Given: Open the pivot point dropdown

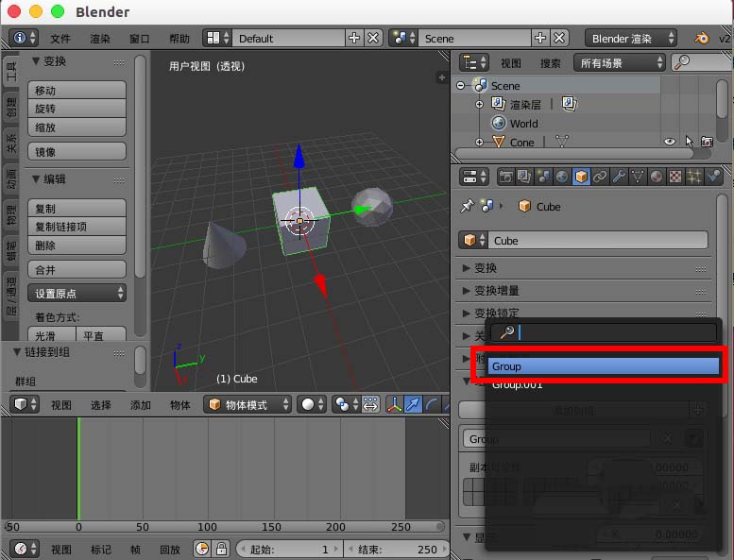Looking at the screenshot, I should point(347,405).
